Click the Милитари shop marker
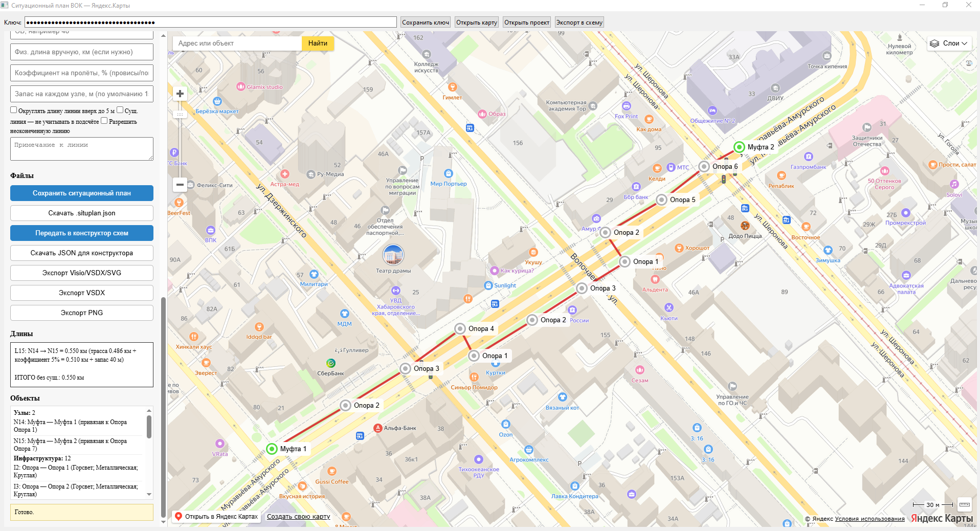980x531 pixels. pyautogui.click(x=314, y=274)
